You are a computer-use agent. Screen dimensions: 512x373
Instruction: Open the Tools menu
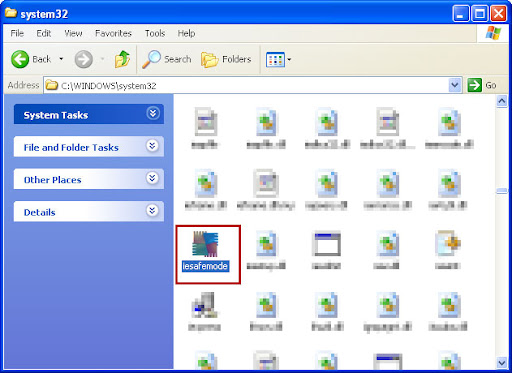tap(155, 33)
